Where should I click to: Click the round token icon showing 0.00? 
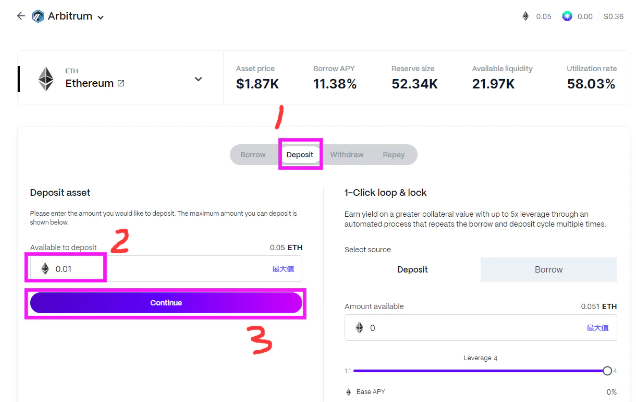click(567, 16)
